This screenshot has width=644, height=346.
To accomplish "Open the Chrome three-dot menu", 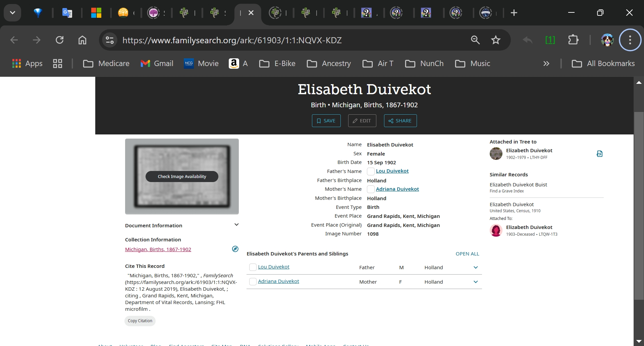I will 630,40.
